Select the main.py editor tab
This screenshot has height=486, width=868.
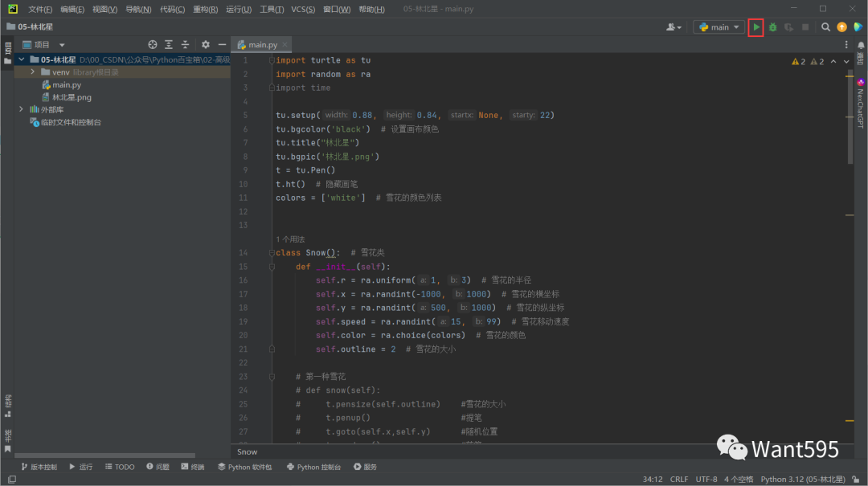click(x=262, y=45)
